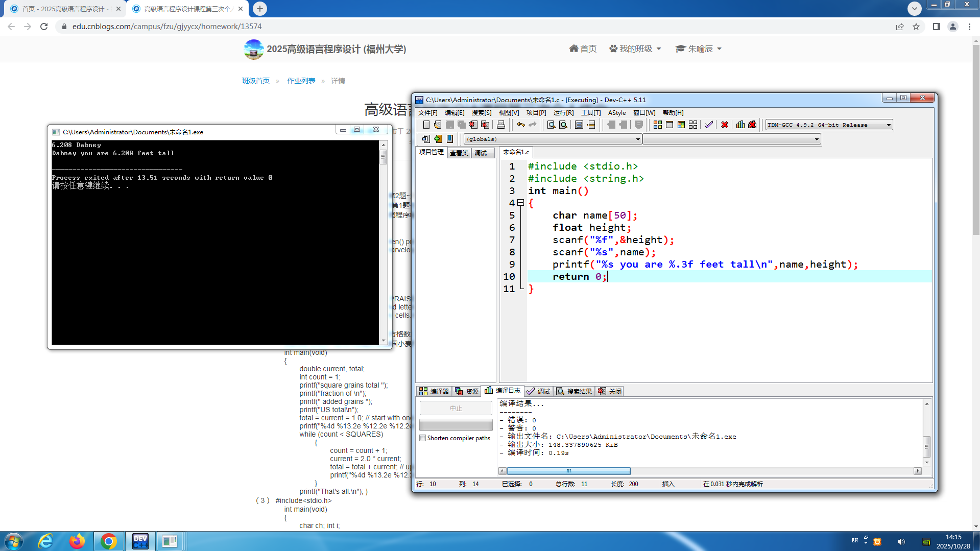The image size is (980, 551).
Task: Open the 工具[T] menu
Action: (x=591, y=113)
